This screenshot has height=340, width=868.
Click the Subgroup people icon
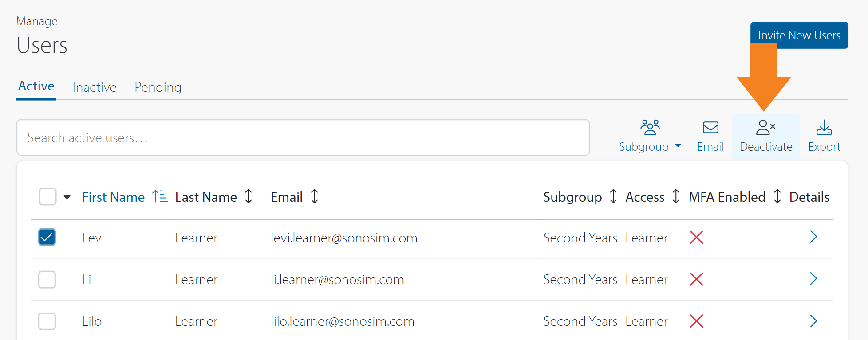[x=650, y=128]
